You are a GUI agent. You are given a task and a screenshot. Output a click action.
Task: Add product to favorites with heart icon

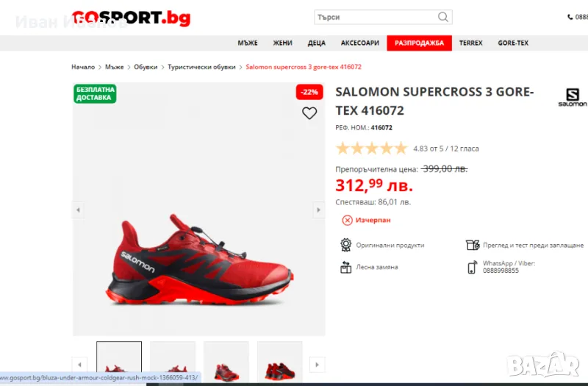pos(309,113)
